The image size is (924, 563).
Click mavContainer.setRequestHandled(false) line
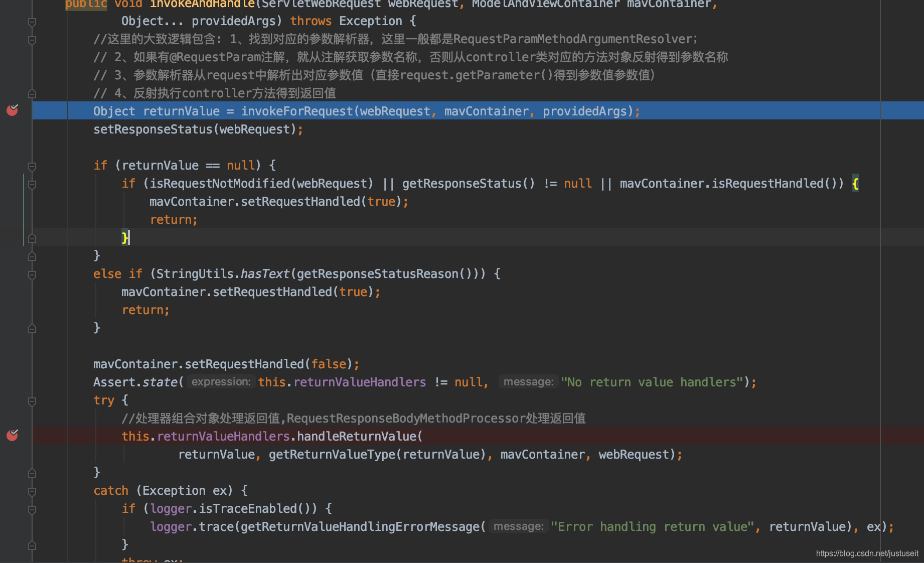(226, 364)
